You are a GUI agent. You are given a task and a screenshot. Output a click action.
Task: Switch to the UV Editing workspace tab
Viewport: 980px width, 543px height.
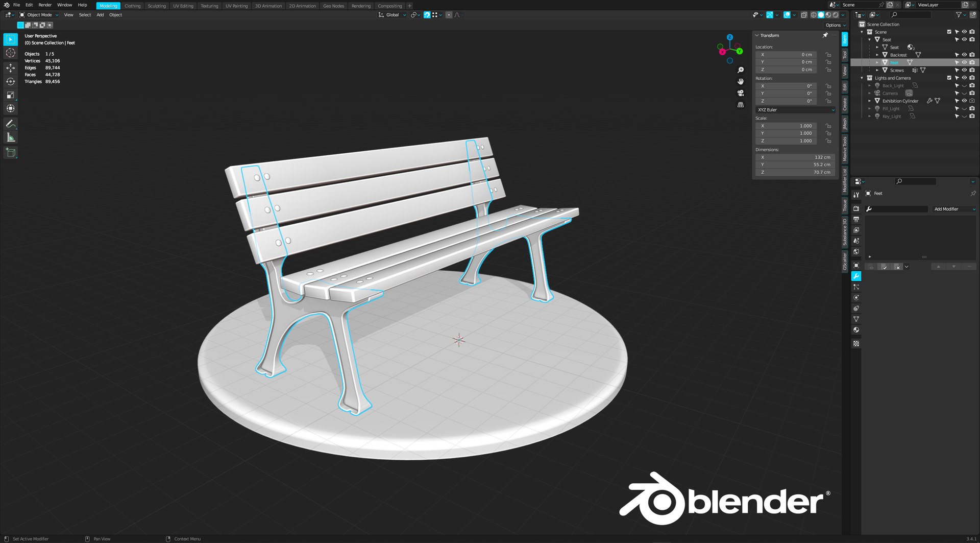tap(183, 6)
